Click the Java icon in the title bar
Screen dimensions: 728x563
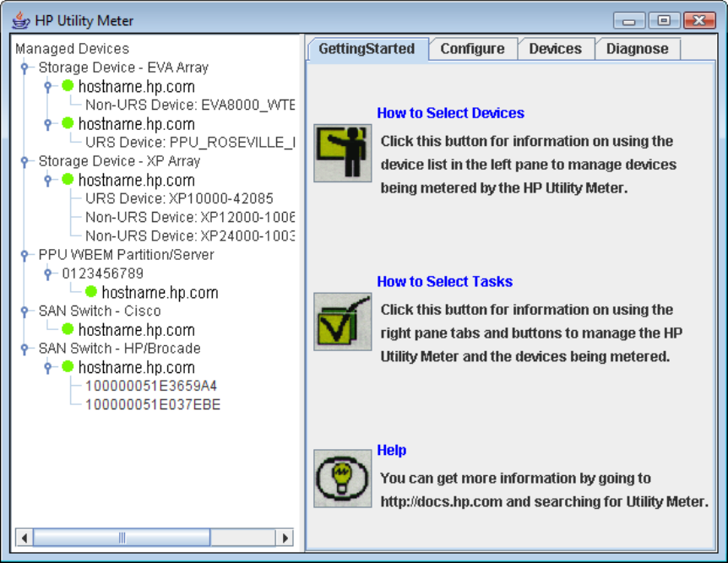pyautogui.click(x=20, y=20)
